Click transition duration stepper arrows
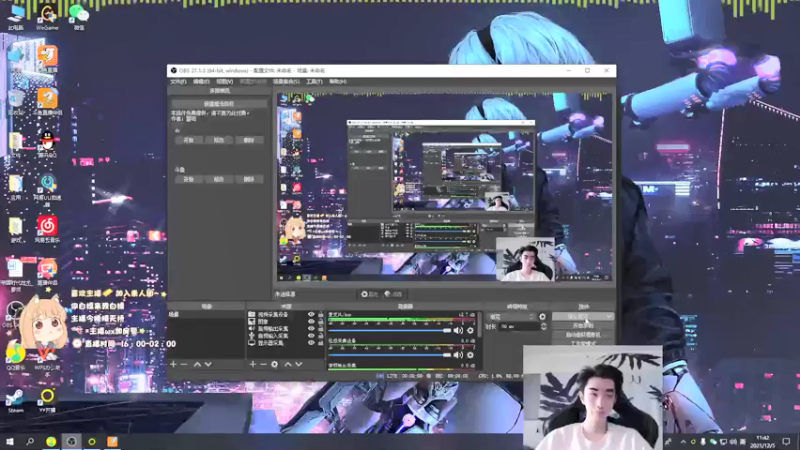This screenshot has height=450, width=800. click(544, 326)
